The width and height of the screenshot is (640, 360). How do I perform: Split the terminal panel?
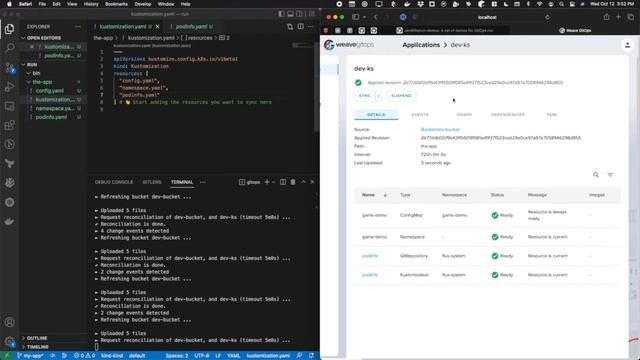click(x=283, y=182)
